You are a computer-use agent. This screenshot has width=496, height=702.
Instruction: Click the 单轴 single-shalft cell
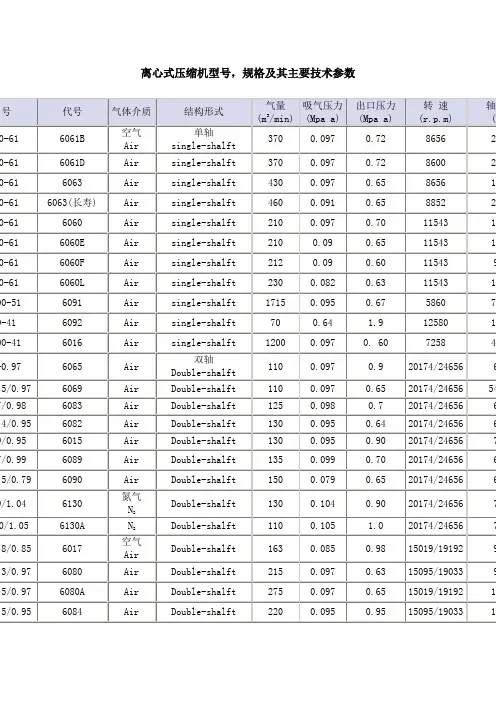pyautogui.click(x=204, y=139)
